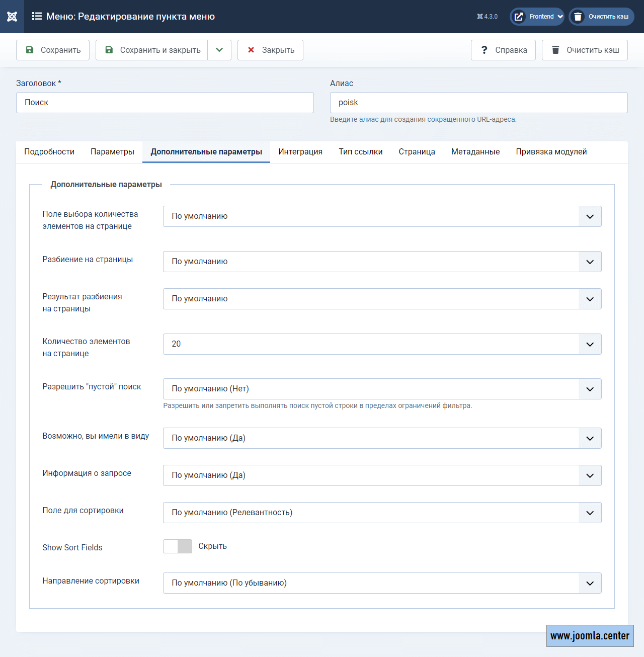Click the menu list icon beside title
The image size is (644, 657).
(37, 17)
